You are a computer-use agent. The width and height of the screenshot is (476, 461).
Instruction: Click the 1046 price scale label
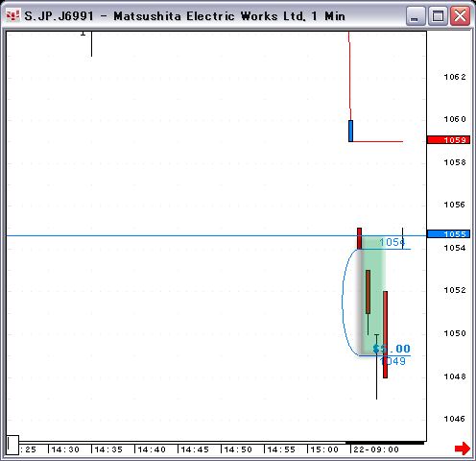(x=455, y=419)
